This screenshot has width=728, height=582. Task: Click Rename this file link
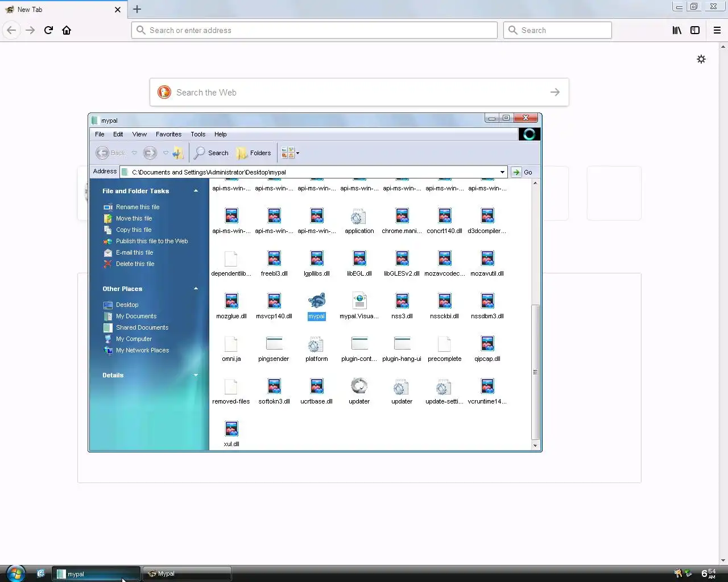pos(138,207)
